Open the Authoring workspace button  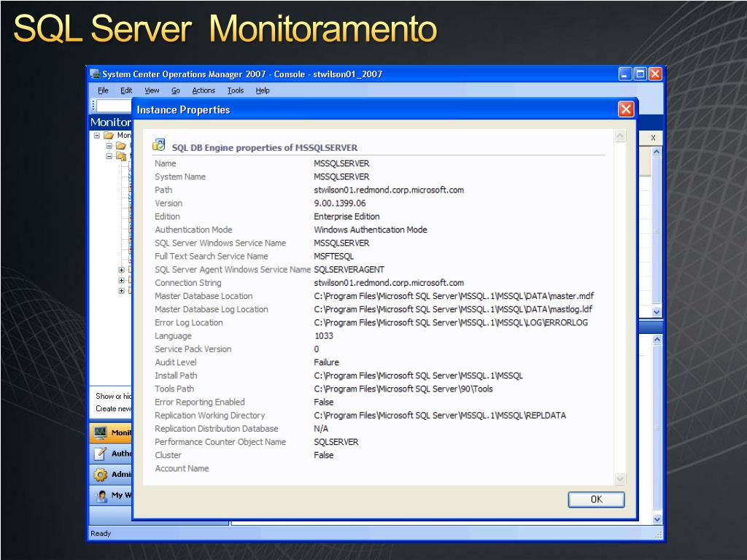111,454
